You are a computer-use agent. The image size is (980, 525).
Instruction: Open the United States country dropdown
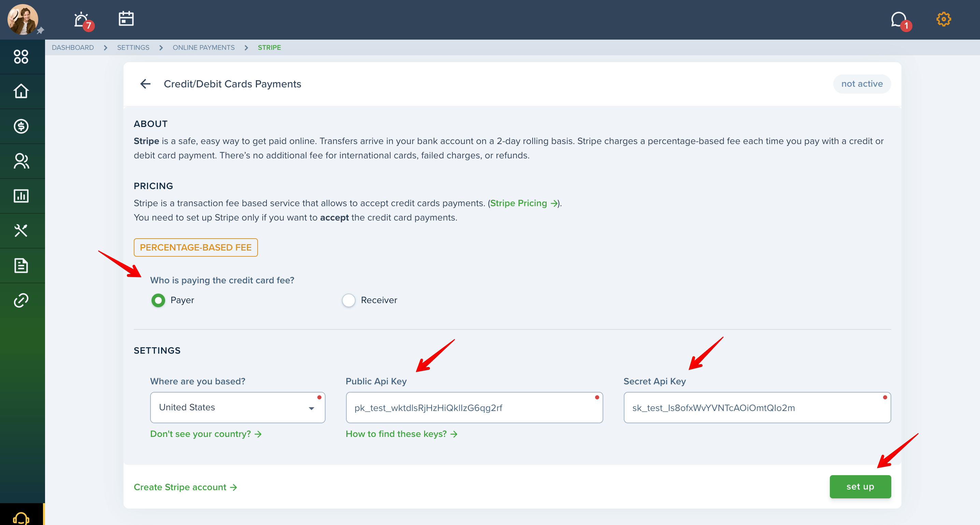click(237, 407)
